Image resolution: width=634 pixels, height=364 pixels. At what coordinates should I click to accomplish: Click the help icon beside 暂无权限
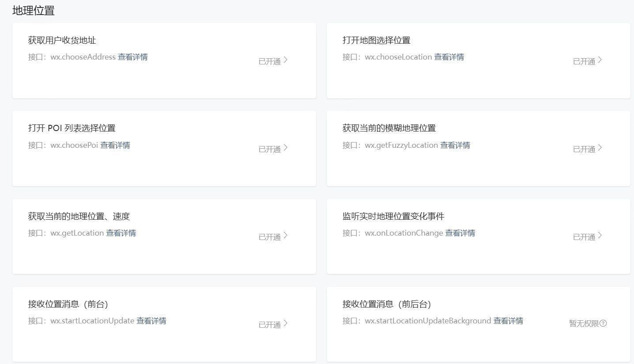(x=604, y=323)
